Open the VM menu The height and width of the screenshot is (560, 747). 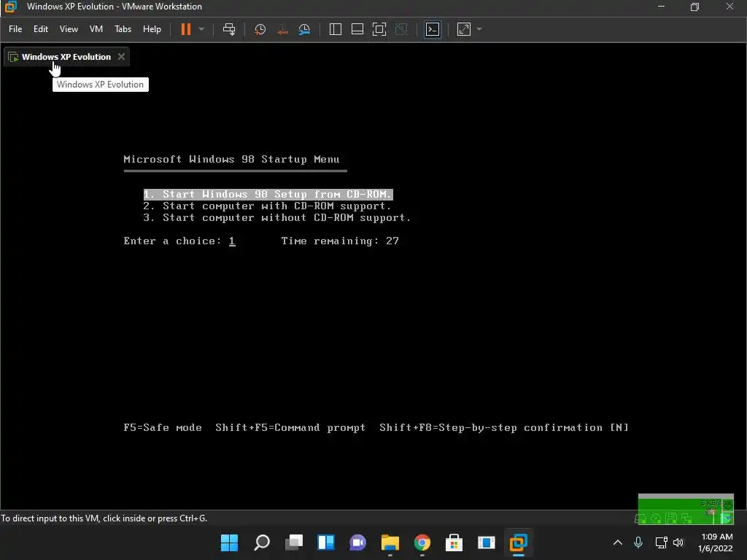click(x=96, y=29)
